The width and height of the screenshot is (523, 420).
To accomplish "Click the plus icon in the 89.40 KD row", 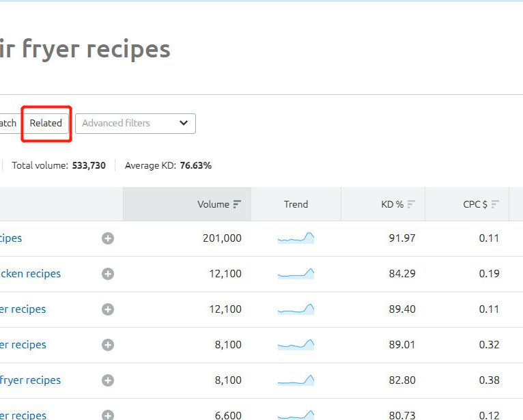I will (108, 309).
